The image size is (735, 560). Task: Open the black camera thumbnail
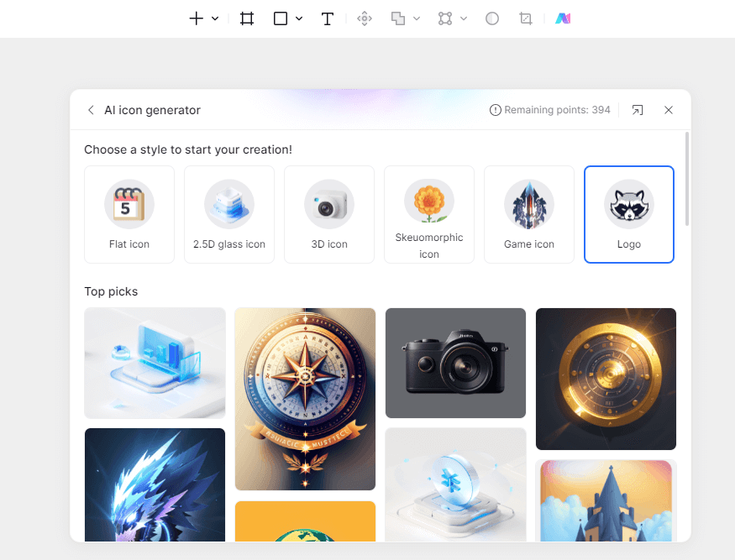(x=455, y=364)
